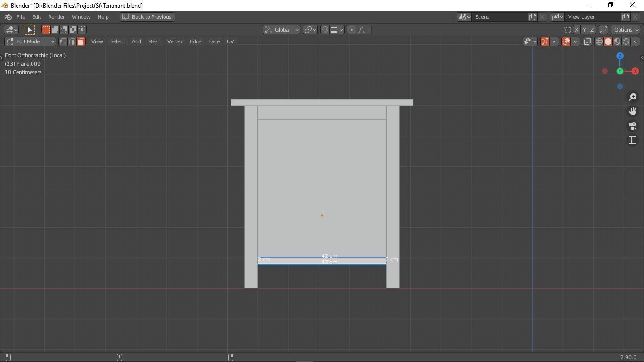Viewport: 644px width, 362px height.
Task: Click the Scene name field
Action: [500, 17]
